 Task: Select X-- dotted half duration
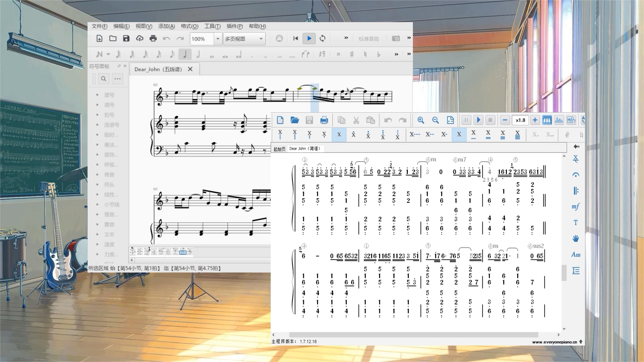click(430, 134)
